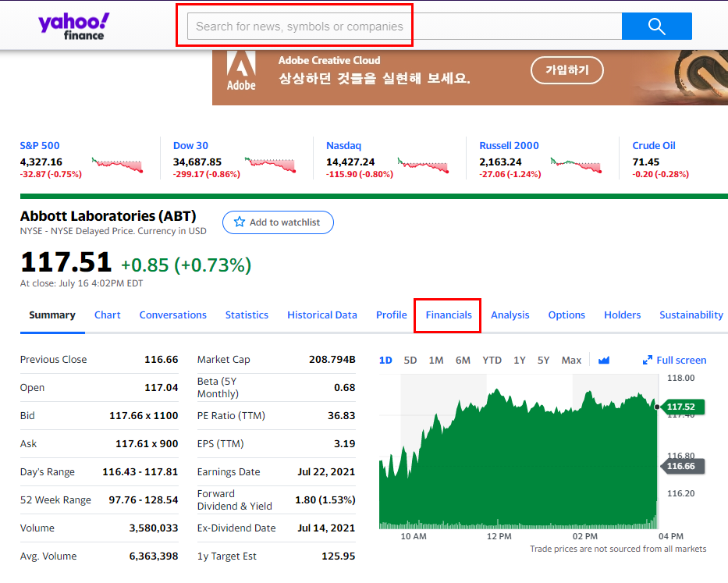Open the Financials tab

(x=449, y=315)
